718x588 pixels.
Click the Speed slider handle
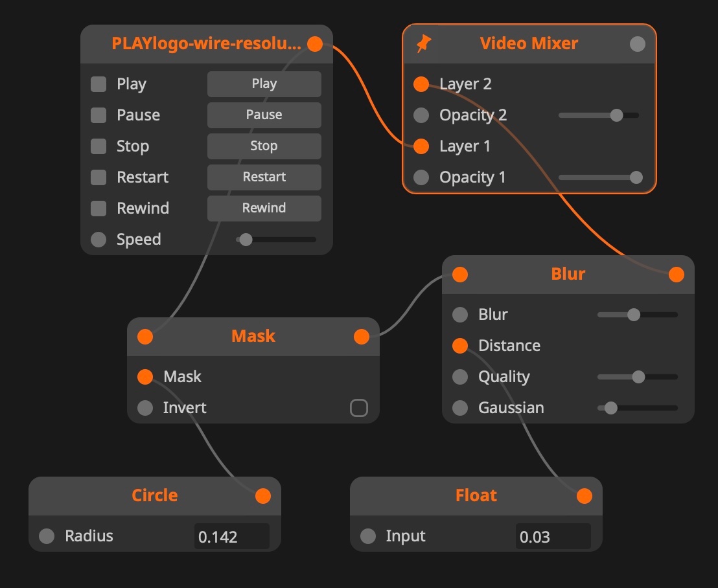tap(246, 240)
